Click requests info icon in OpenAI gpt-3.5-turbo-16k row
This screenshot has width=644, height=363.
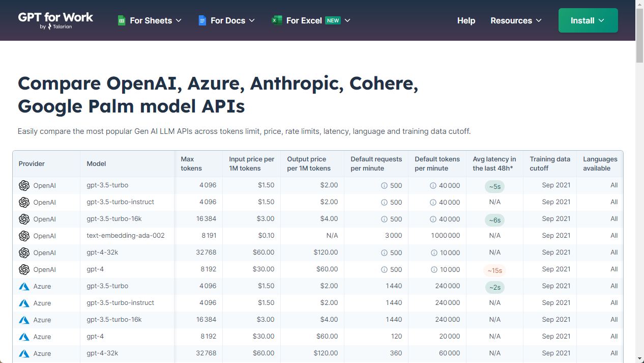click(x=384, y=219)
